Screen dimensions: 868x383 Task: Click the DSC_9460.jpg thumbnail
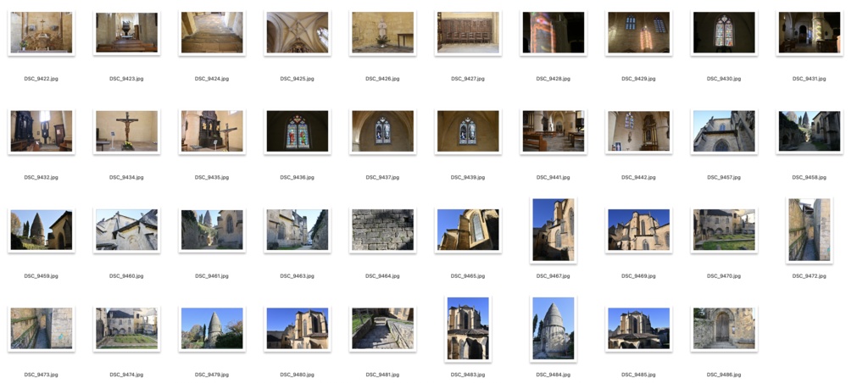pyautogui.click(x=126, y=230)
